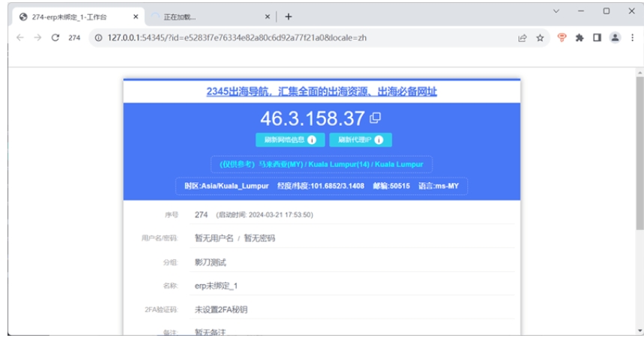
Task: Expand the tab search chevron
Action: pyautogui.click(x=556, y=11)
